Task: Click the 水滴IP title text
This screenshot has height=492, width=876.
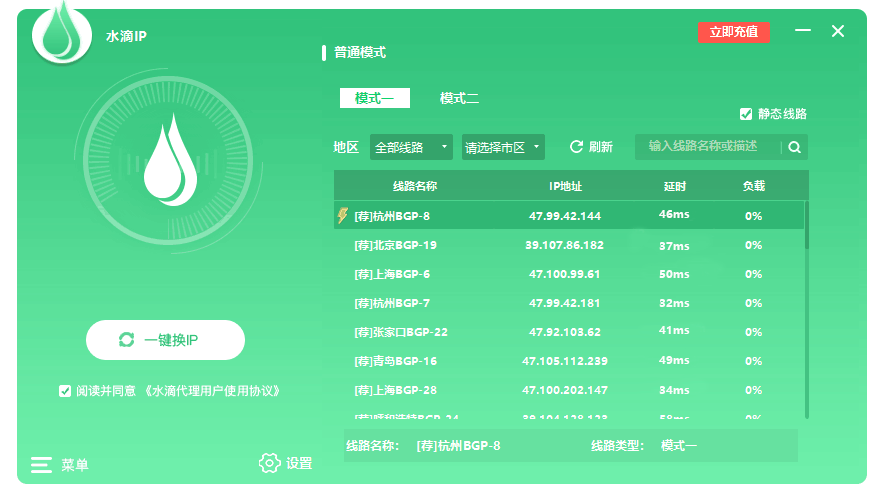Action: [126, 36]
